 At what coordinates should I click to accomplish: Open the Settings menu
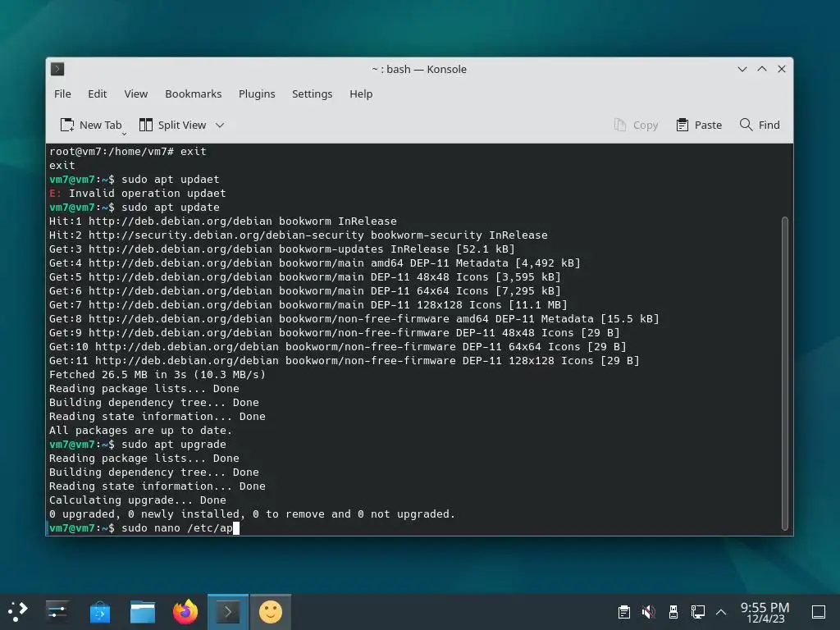coord(312,94)
